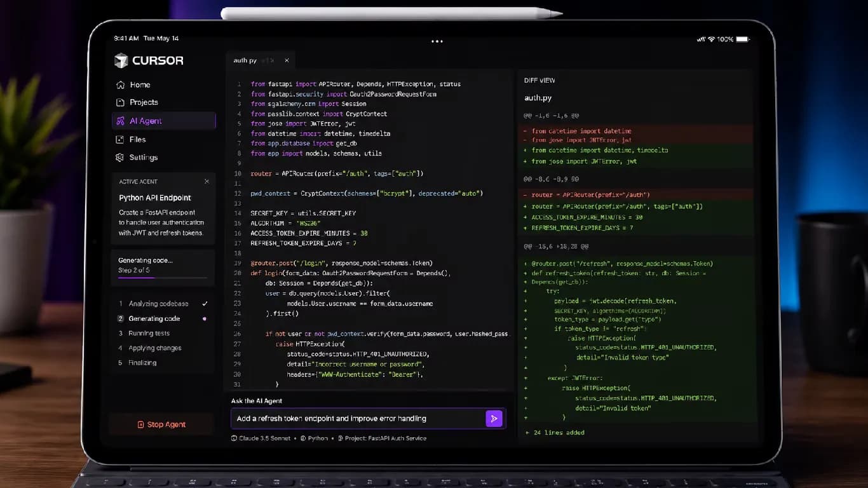Screen dimensions: 868x488
Task: Click added ACCESS_TOKEN_EXPIRE_MINUTES = 30 diff line
Action: tap(637, 217)
